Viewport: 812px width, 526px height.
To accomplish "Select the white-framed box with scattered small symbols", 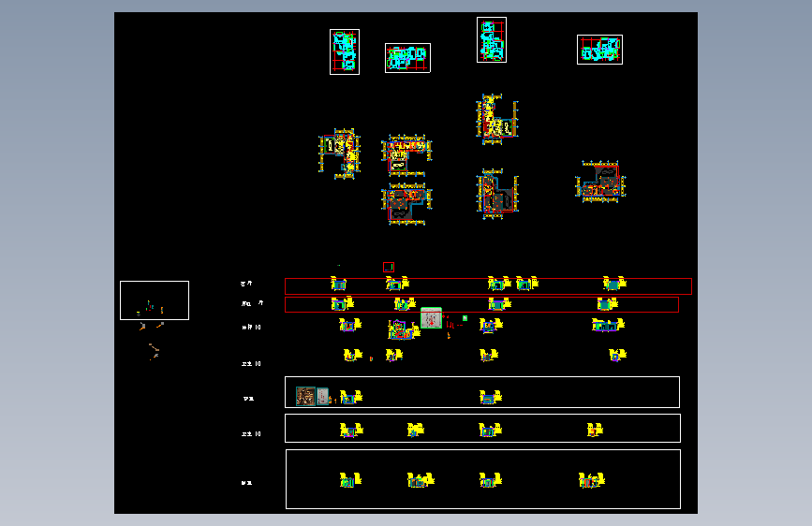I will pos(155,300).
